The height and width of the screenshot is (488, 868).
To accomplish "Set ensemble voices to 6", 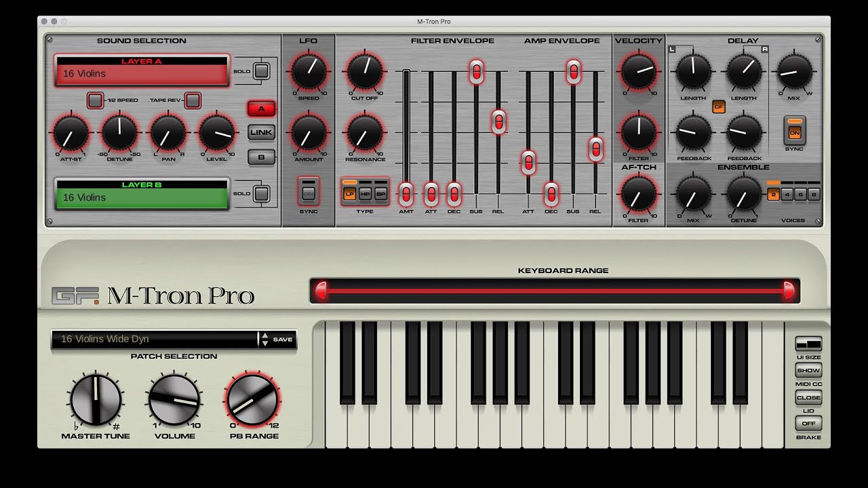I will point(801,195).
